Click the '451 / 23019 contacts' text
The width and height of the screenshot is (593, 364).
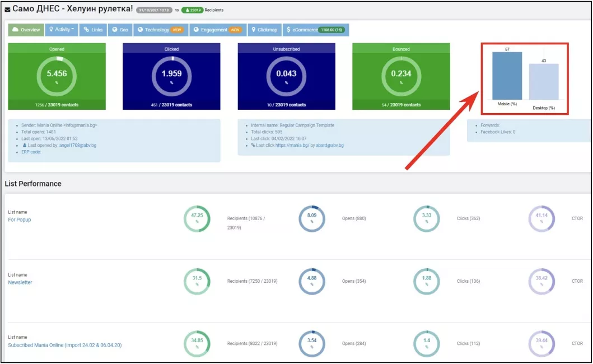(x=172, y=105)
